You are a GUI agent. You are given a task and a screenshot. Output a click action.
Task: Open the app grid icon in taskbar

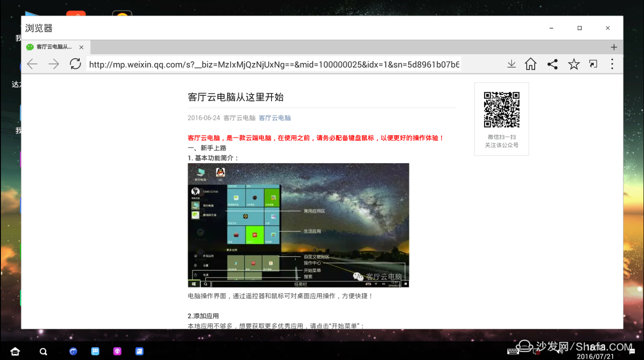(x=95, y=351)
